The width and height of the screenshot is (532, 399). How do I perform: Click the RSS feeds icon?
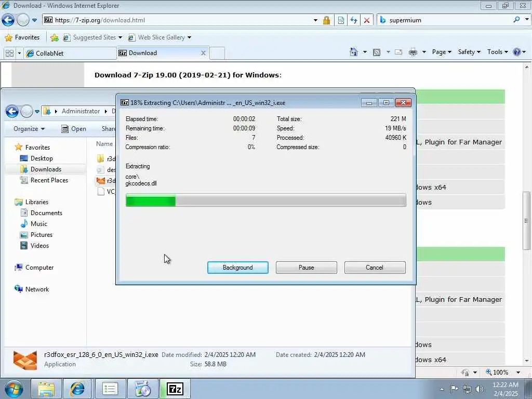377,52
